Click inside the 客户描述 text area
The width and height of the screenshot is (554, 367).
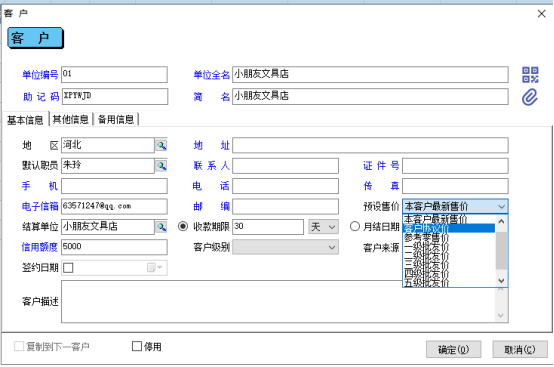pos(278,302)
